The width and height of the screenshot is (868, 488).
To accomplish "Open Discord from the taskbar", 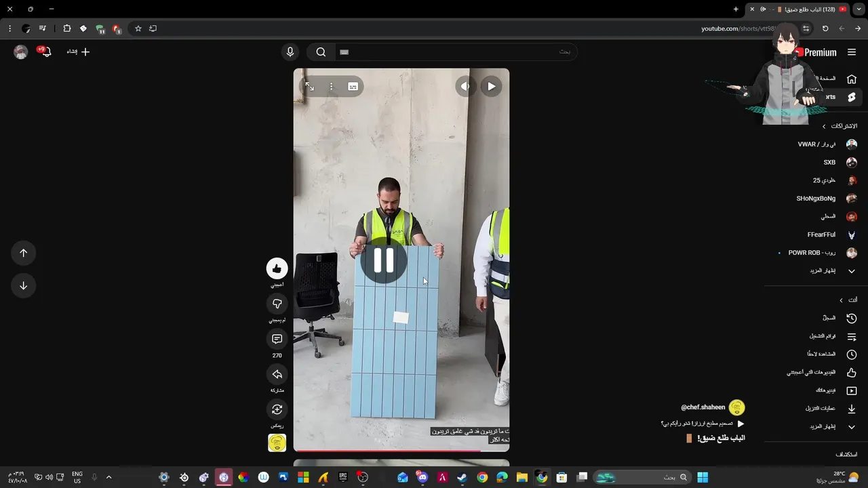I will pyautogui.click(x=422, y=477).
